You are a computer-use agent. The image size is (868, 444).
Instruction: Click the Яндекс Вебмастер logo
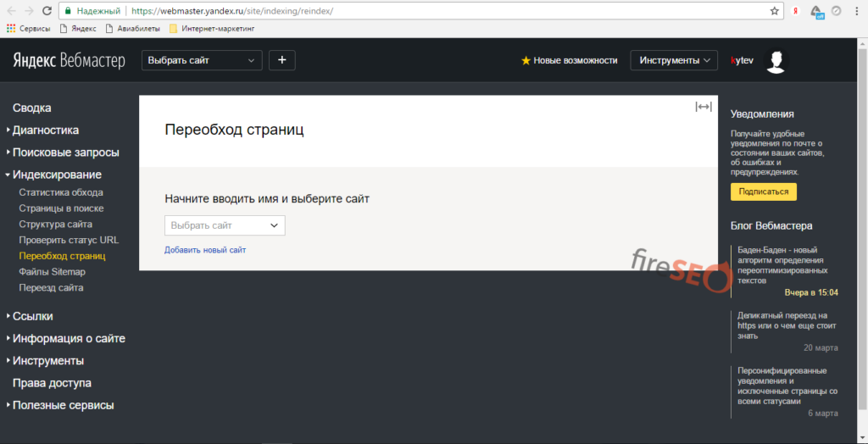69,61
